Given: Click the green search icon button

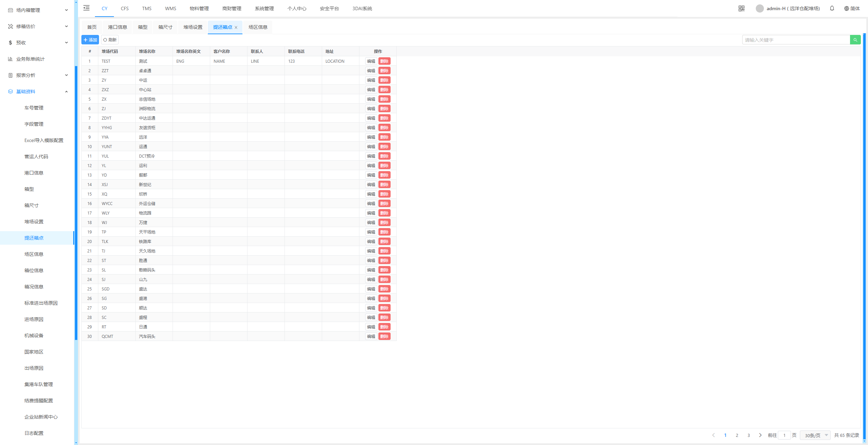Looking at the screenshot, I should click(855, 40).
